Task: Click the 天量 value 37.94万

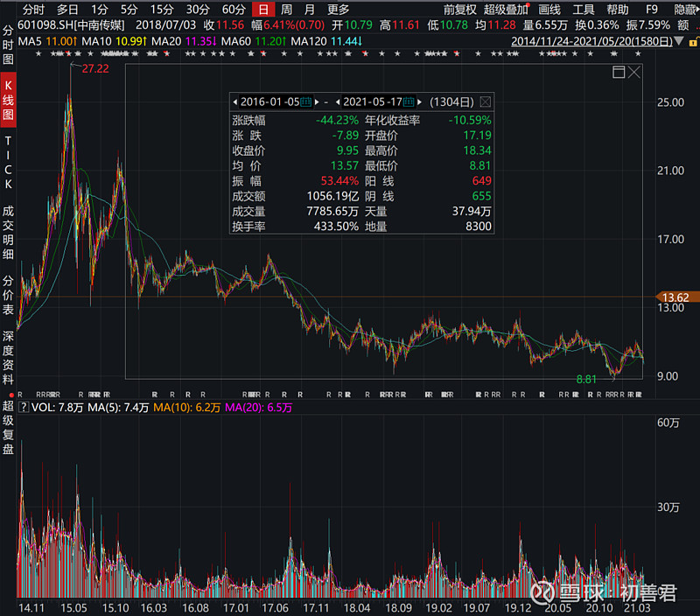Action: [472, 211]
